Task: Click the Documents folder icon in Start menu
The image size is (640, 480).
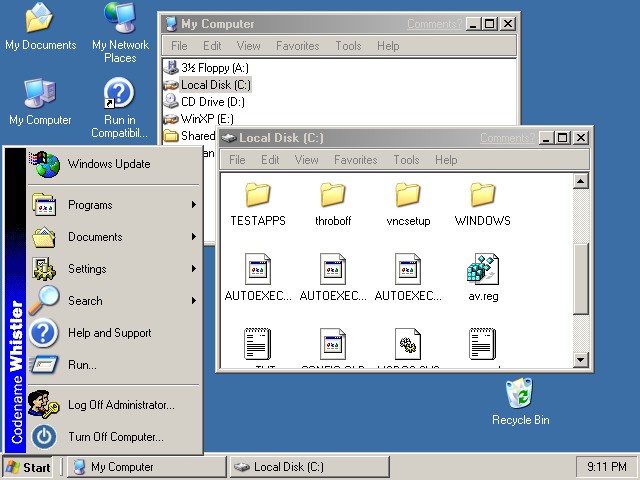Action: tap(44, 237)
